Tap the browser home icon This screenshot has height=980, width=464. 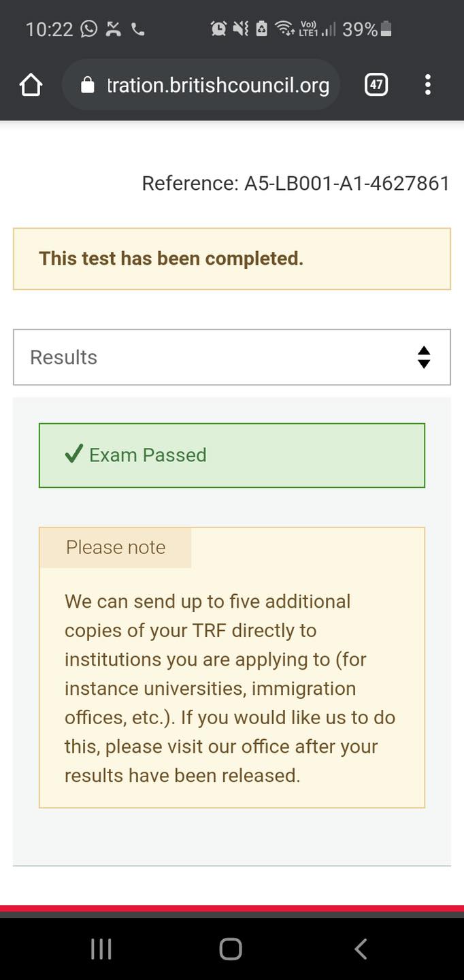point(31,85)
